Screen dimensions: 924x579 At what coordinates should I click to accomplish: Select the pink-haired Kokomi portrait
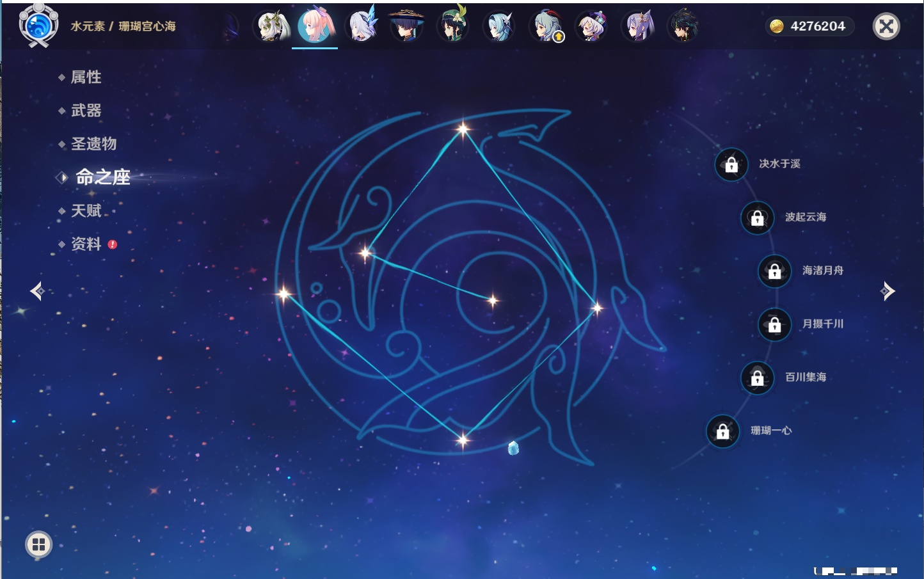315,26
